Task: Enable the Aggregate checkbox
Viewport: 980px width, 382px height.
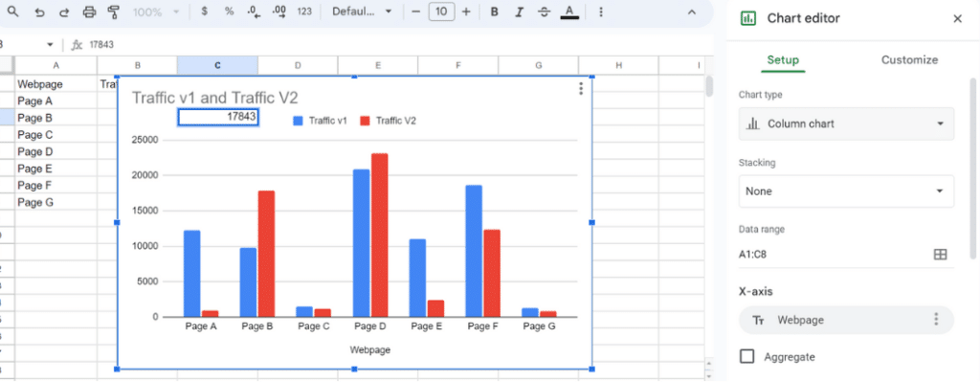Action: (x=746, y=356)
